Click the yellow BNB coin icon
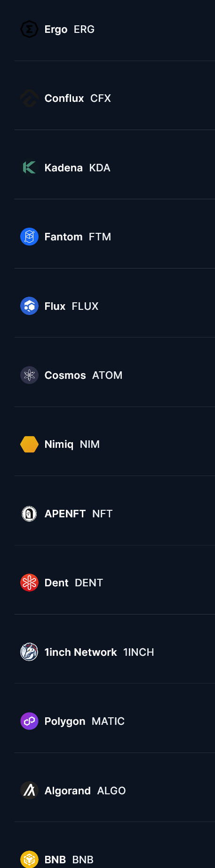Viewport: 215px width, 868px height. [x=29, y=860]
